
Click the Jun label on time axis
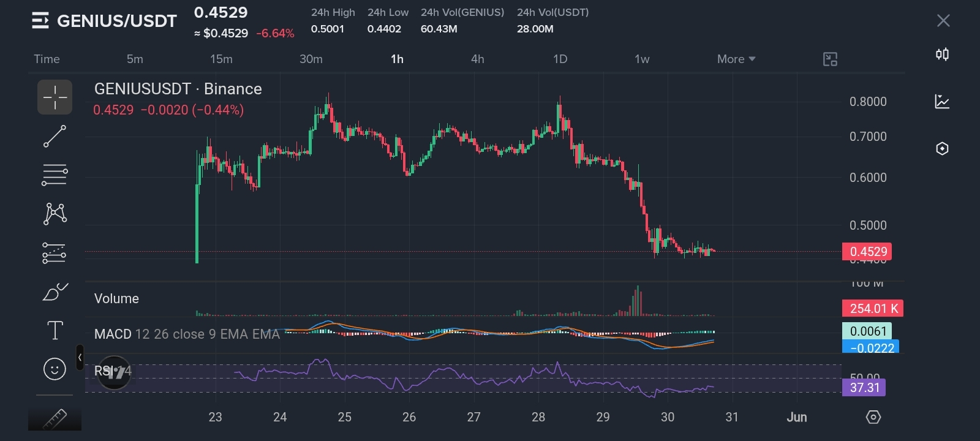tap(797, 417)
